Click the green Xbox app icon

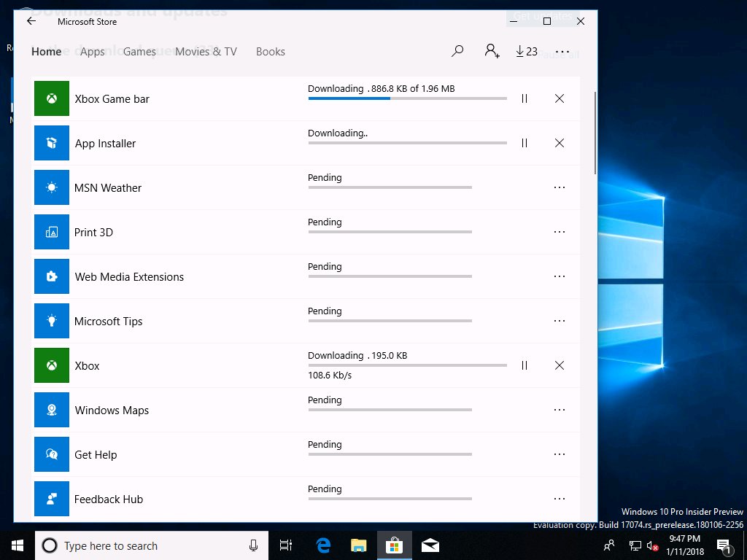[52, 365]
